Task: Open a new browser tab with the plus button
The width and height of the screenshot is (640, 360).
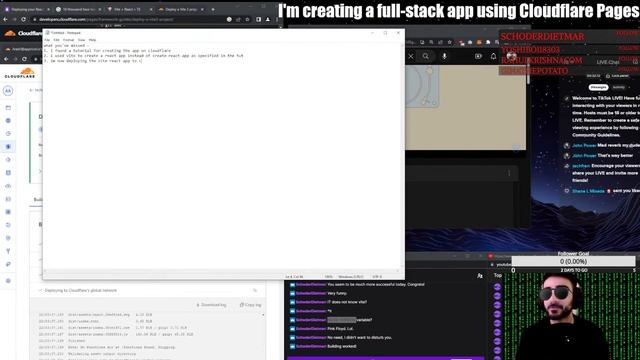Action: click(213, 9)
